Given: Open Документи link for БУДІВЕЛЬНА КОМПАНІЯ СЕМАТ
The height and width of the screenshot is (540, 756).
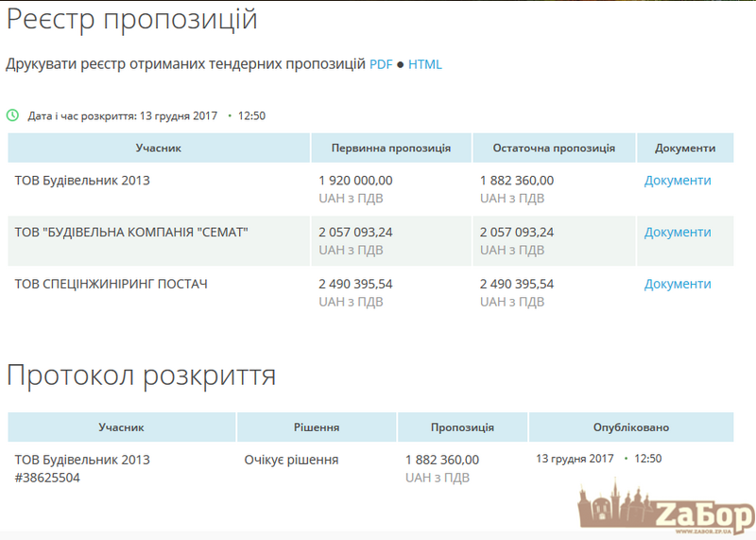Looking at the screenshot, I should coord(678,232).
